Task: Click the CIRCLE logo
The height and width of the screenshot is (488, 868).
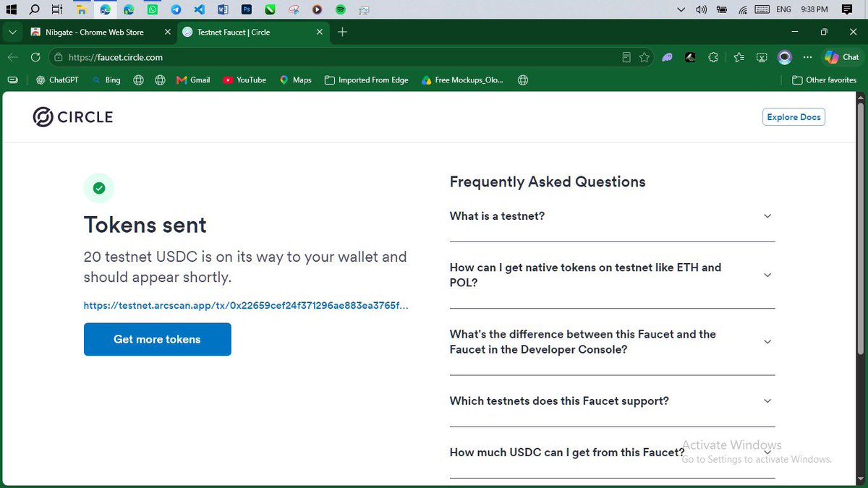Action: [x=73, y=117]
